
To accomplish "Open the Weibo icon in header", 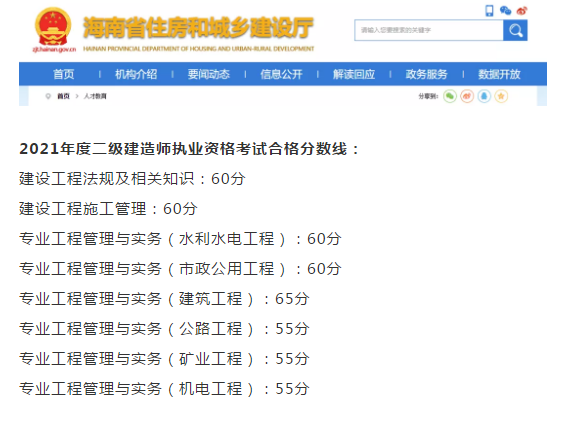I will pyautogui.click(x=522, y=11).
